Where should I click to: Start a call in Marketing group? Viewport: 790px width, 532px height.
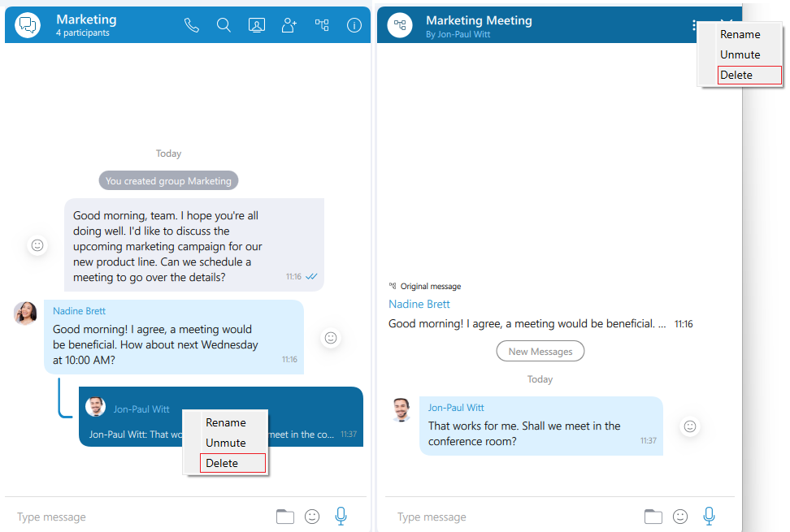(192, 24)
